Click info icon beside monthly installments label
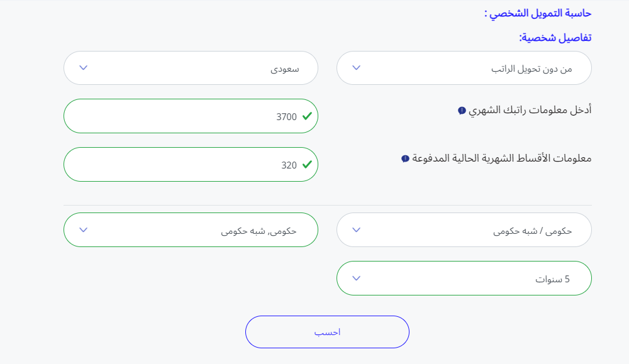 [x=405, y=159]
